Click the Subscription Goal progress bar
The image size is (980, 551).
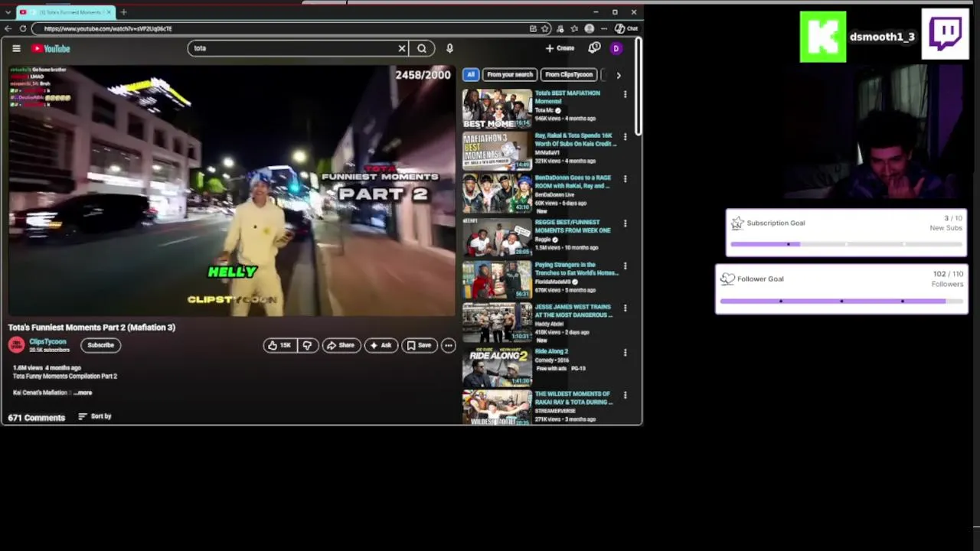tap(847, 244)
